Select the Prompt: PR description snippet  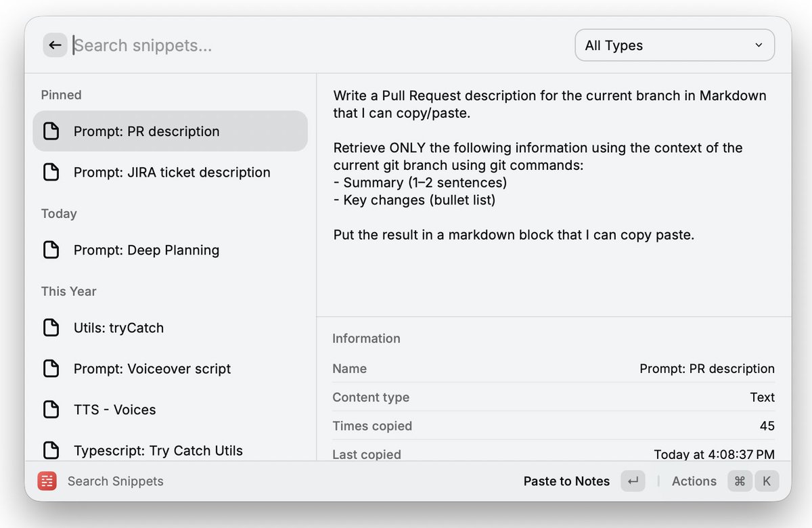170,131
